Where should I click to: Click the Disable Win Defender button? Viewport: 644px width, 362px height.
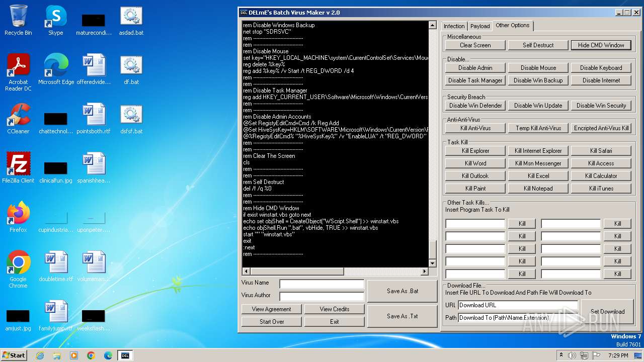pyautogui.click(x=475, y=106)
